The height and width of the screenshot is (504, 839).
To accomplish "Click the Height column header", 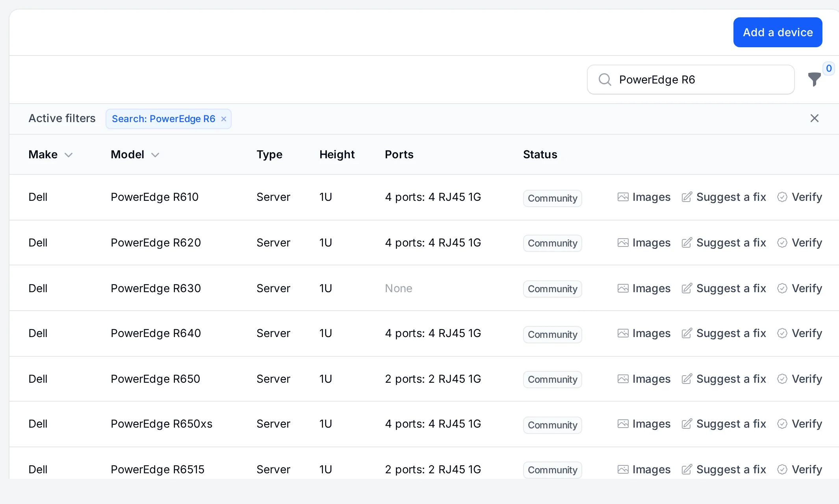I will pyautogui.click(x=337, y=154).
